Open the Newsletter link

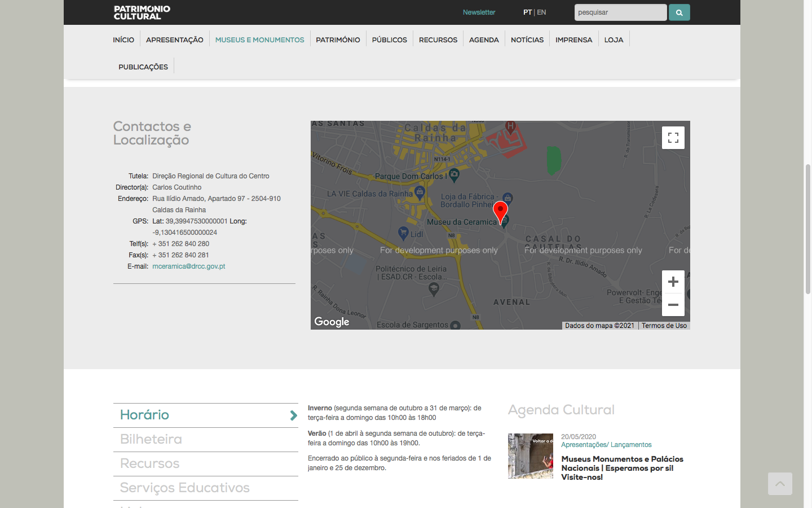point(479,12)
